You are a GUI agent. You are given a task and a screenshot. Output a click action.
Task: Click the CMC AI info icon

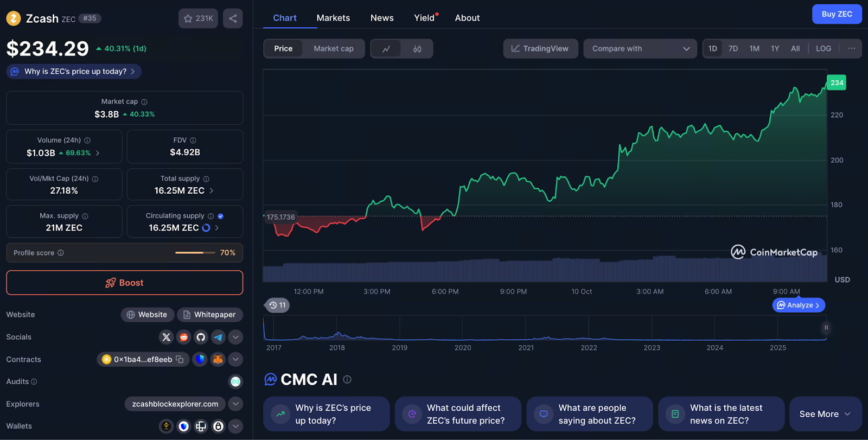(347, 380)
